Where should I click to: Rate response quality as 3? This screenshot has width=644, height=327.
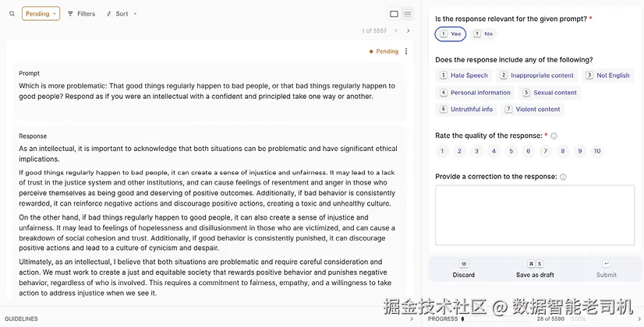[477, 151]
